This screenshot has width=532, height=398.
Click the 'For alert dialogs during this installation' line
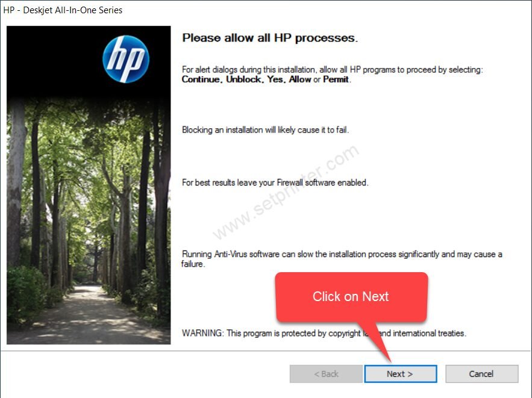[332, 69]
